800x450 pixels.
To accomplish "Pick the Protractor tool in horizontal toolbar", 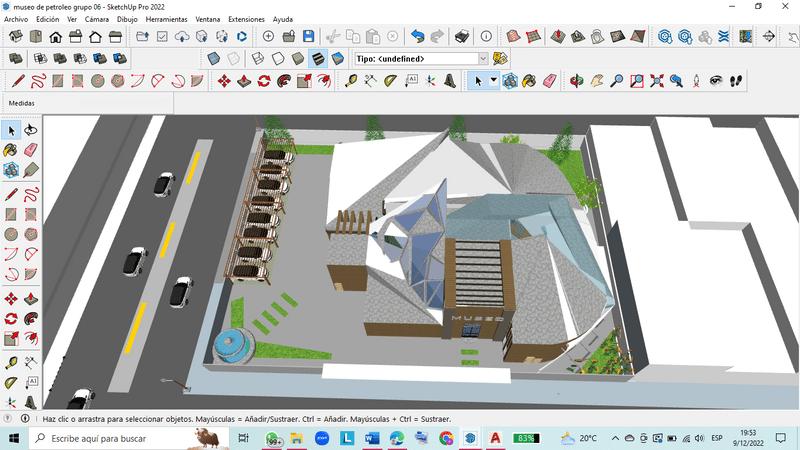I will coord(390,81).
